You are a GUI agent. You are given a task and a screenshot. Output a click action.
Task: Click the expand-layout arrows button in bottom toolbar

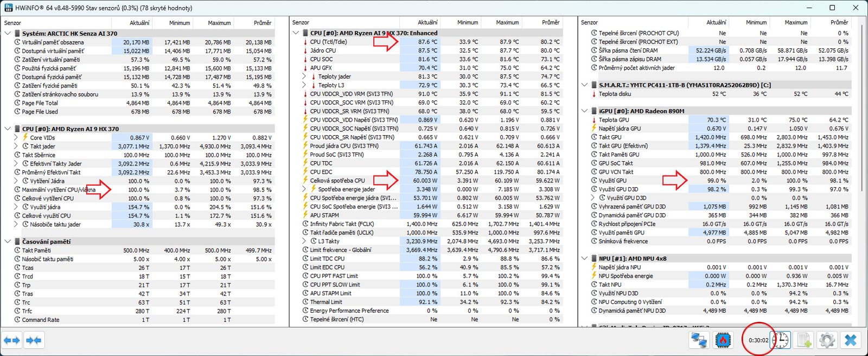pyautogui.click(x=12, y=340)
